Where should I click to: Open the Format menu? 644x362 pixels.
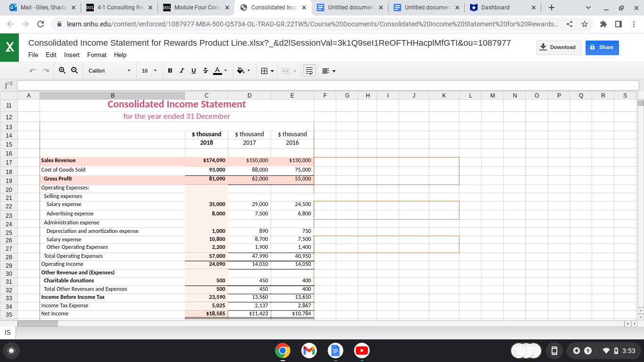tap(97, 55)
